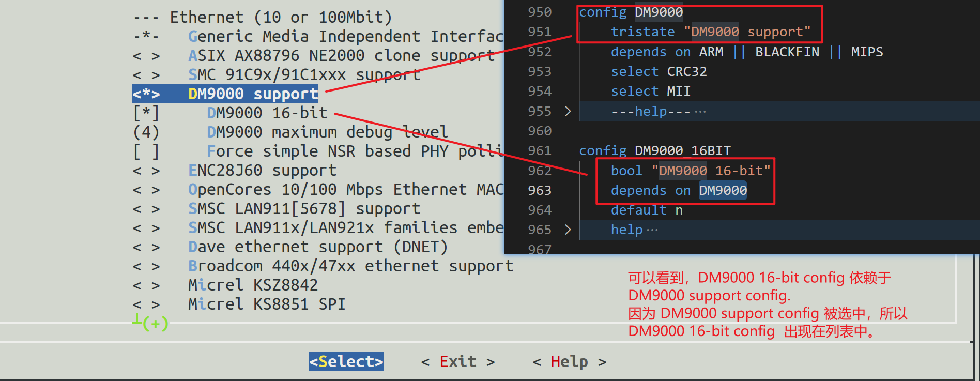This screenshot has height=381, width=980.
Task: Toggle Micrel KSZ8842 option
Action: (x=146, y=285)
